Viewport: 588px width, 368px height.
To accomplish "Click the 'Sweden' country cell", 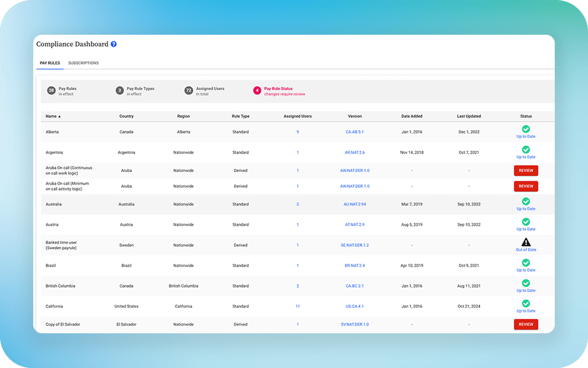I will (x=126, y=245).
